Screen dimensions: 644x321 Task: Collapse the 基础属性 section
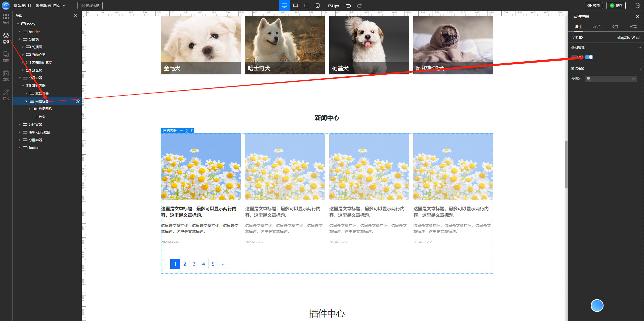tap(640, 47)
